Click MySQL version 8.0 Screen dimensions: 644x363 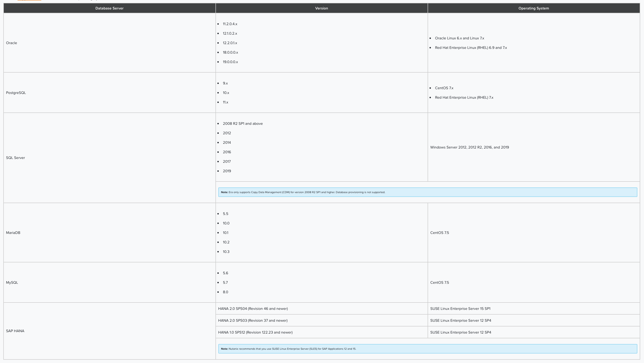(225, 292)
